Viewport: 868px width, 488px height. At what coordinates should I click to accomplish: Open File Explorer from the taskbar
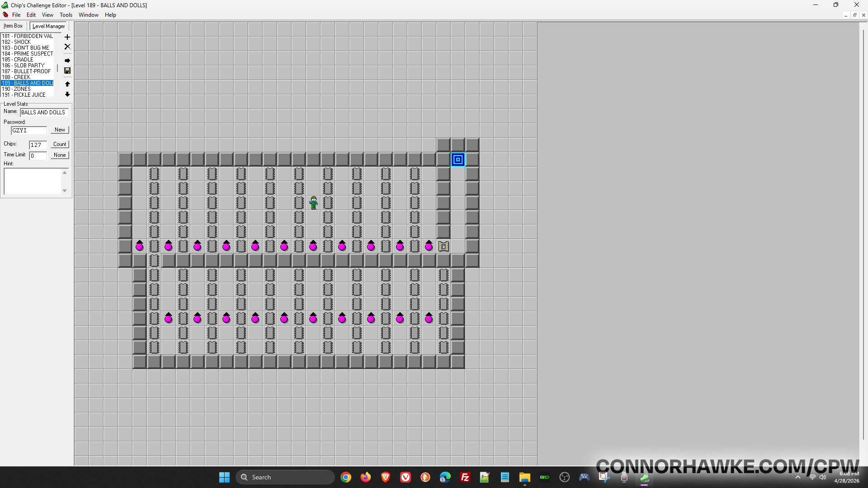click(x=525, y=477)
